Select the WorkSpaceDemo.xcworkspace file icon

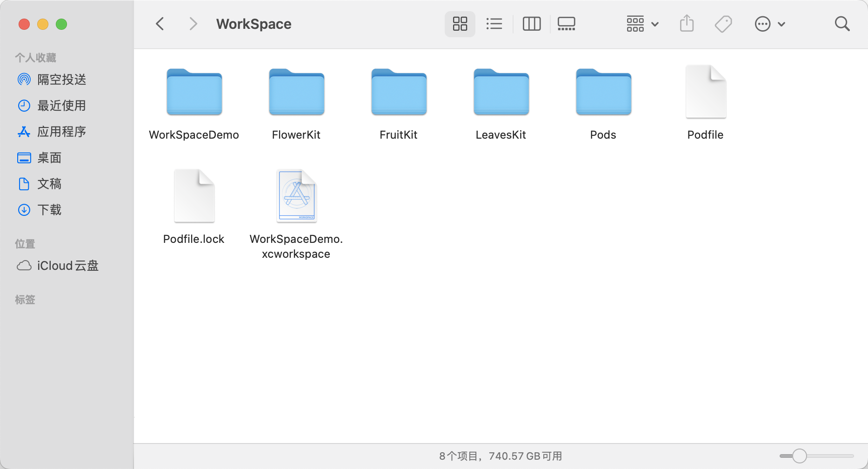[x=296, y=196]
